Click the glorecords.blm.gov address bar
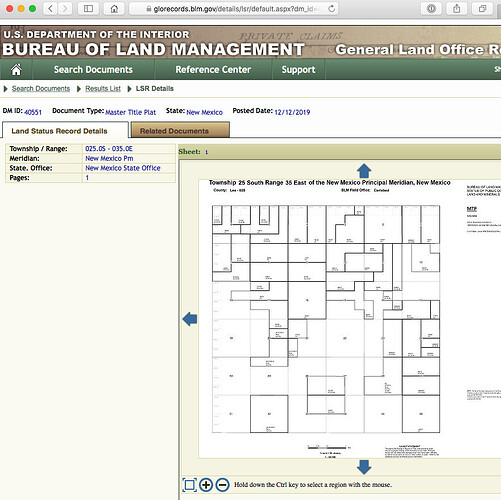This screenshot has width=501, height=500. click(x=233, y=9)
